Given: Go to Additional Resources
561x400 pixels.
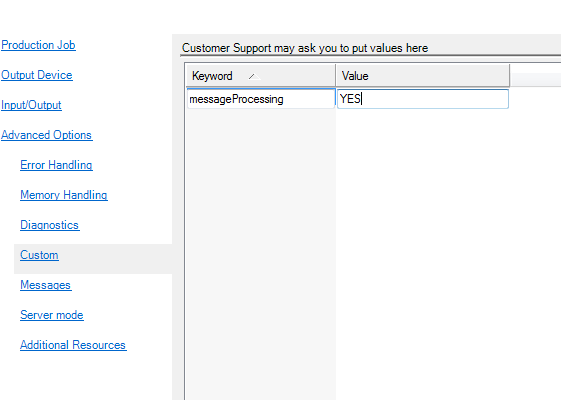Looking at the screenshot, I should 73,345.
